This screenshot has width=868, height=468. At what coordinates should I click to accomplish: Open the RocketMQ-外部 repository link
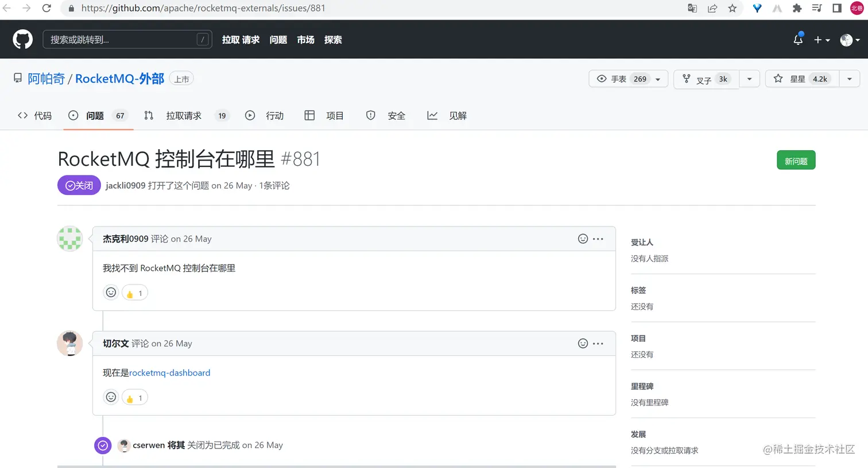pos(119,79)
